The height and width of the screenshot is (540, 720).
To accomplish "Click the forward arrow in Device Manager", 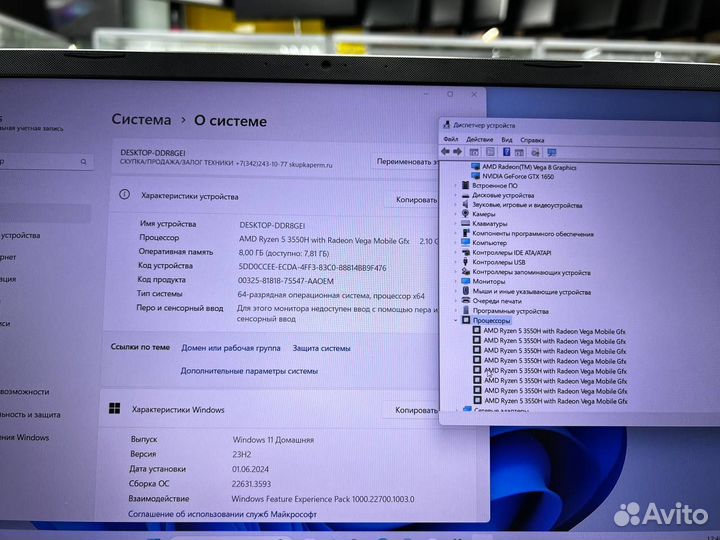I will 457,152.
